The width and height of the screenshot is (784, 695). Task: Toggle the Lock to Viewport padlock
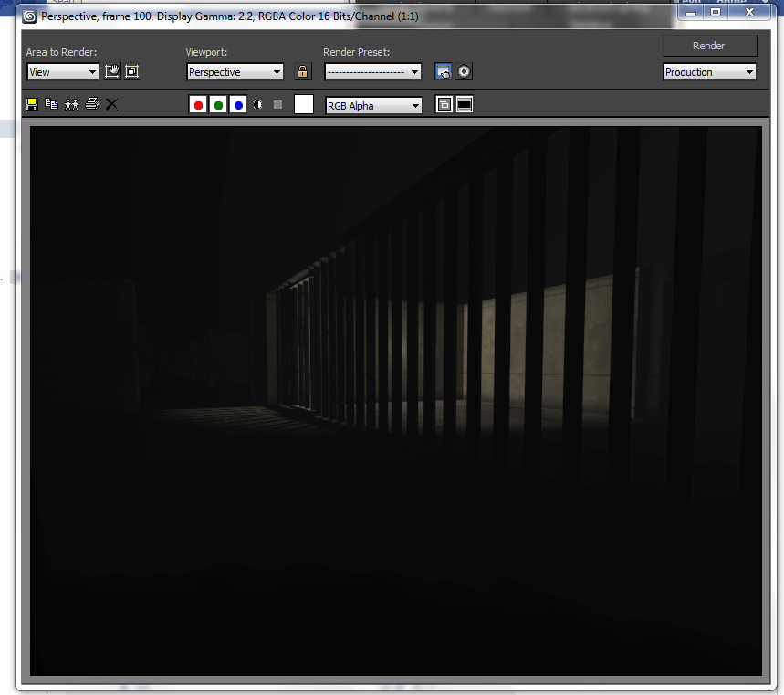click(x=303, y=71)
